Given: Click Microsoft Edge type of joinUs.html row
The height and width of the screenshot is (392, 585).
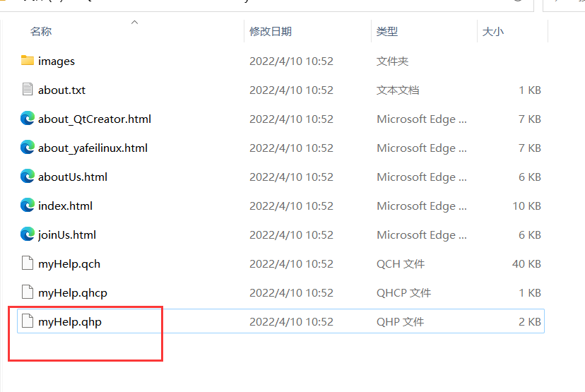Looking at the screenshot, I should tap(422, 235).
